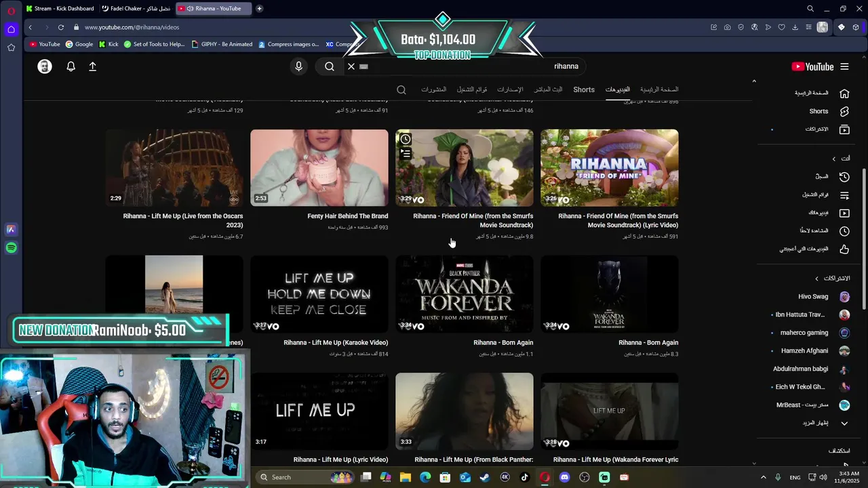Viewport: 868px width, 488px height.
Task: Play Fenty Hair Behind The Brand thumbnail
Action: (319, 167)
